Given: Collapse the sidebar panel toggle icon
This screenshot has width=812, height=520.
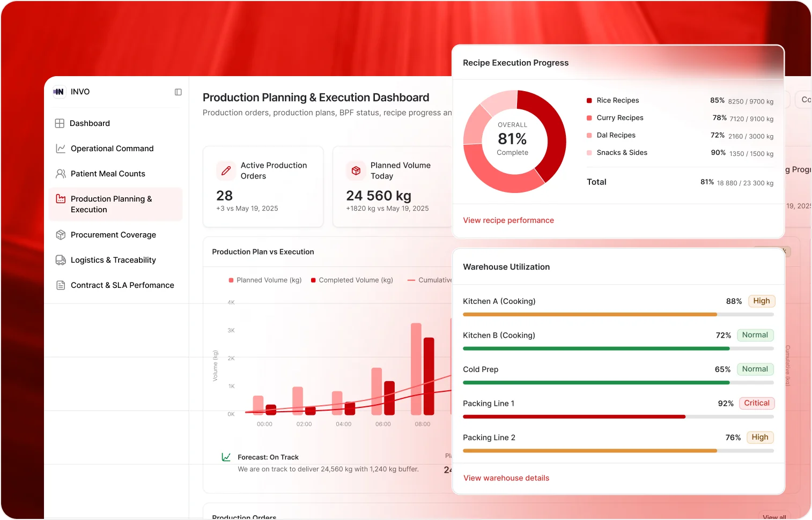Looking at the screenshot, I should pyautogui.click(x=178, y=92).
